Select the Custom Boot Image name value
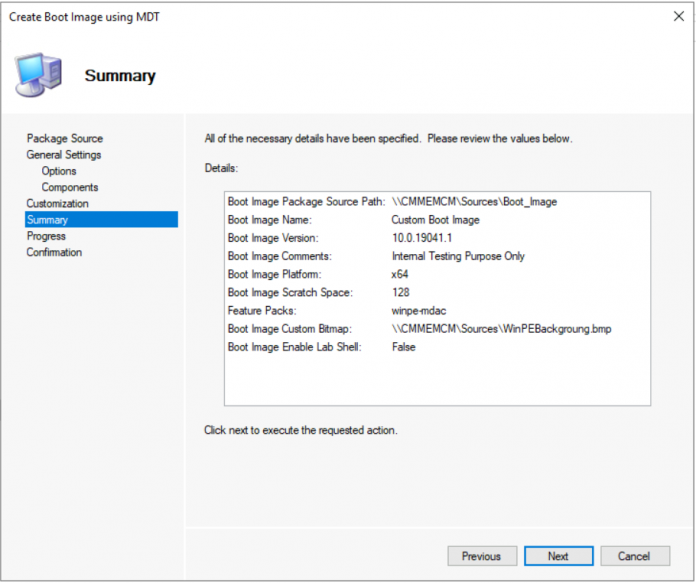The image size is (696, 583). pos(435,220)
